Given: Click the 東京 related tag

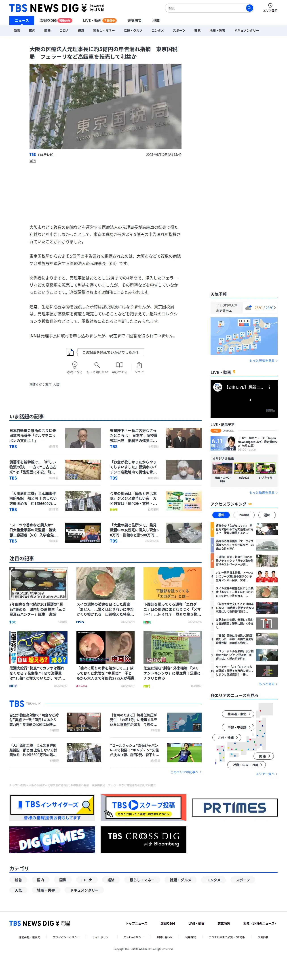Looking at the screenshot, I should (x=48, y=385).
